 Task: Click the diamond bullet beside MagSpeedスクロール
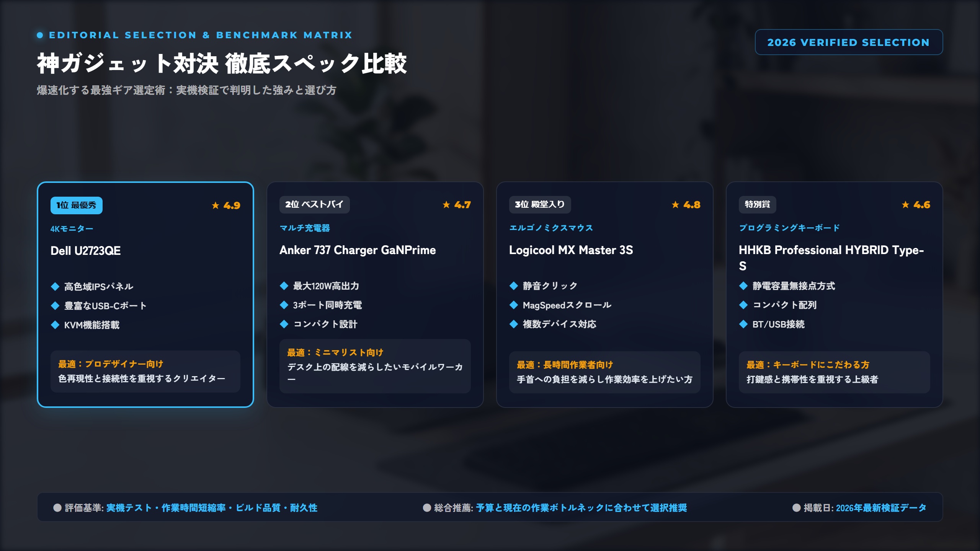tap(514, 305)
